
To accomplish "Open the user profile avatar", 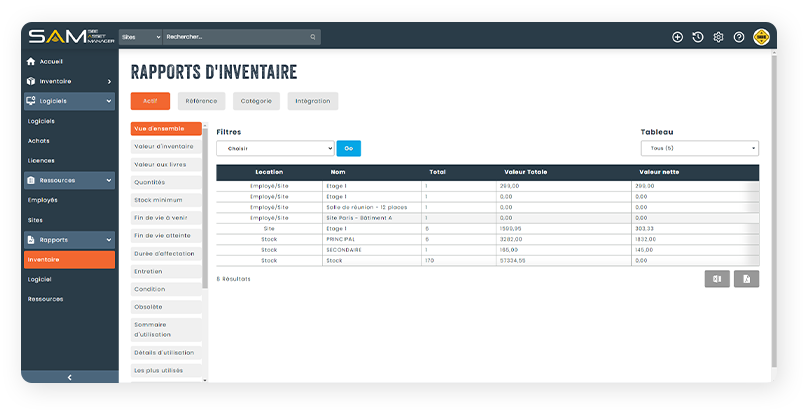I will (761, 37).
